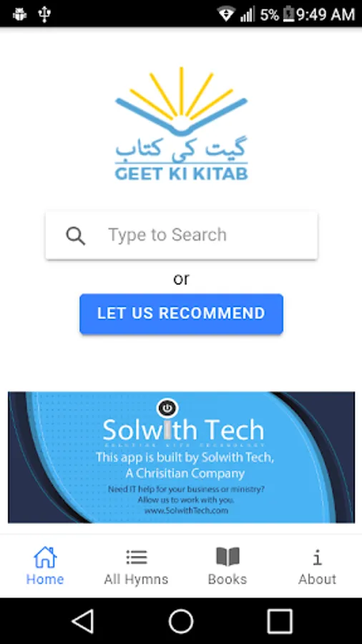Tap the battery indicator in status bar
This screenshot has width=362, height=644.
pos(289,14)
